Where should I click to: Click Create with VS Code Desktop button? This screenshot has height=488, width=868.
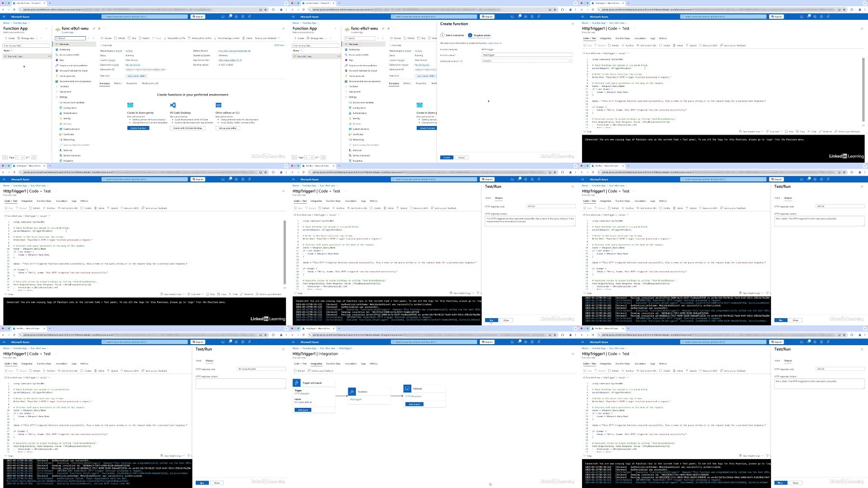click(x=188, y=128)
